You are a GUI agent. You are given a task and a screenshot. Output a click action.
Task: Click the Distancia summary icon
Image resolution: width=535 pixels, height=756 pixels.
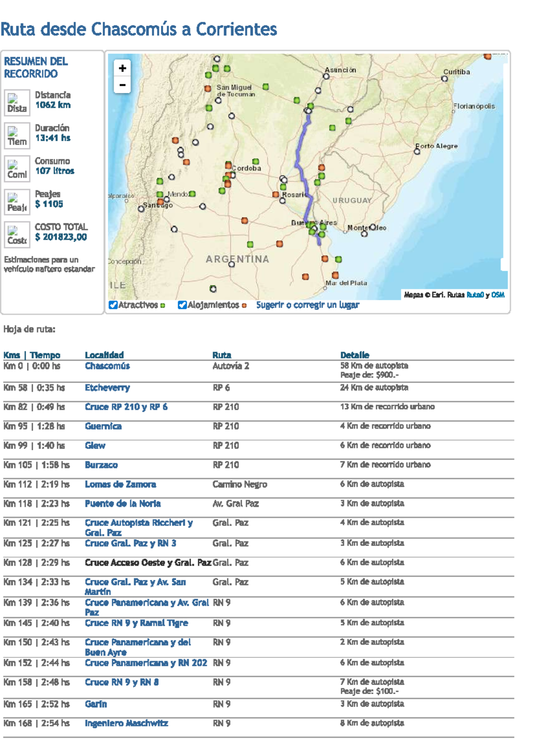coord(17,103)
